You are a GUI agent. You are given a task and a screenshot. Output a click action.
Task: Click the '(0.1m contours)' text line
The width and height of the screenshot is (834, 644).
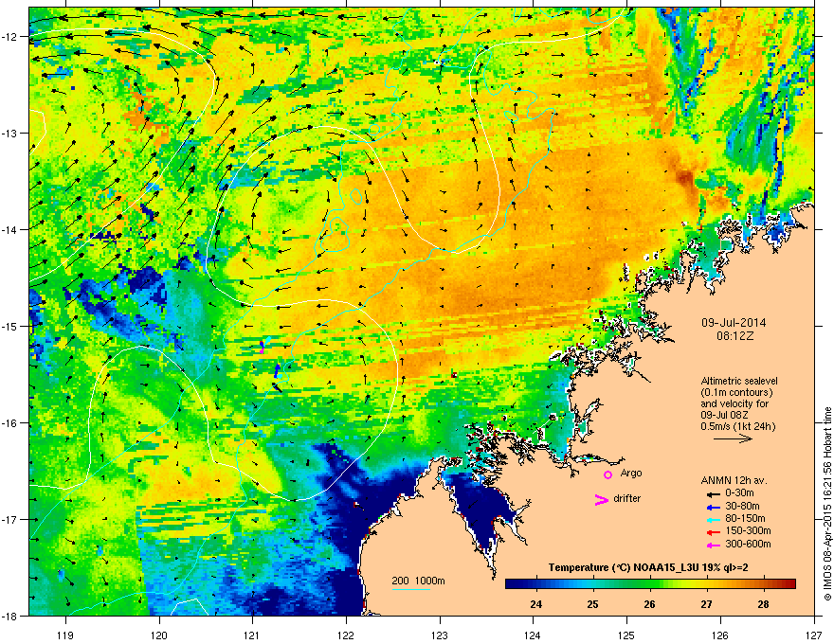(x=736, y=393)
